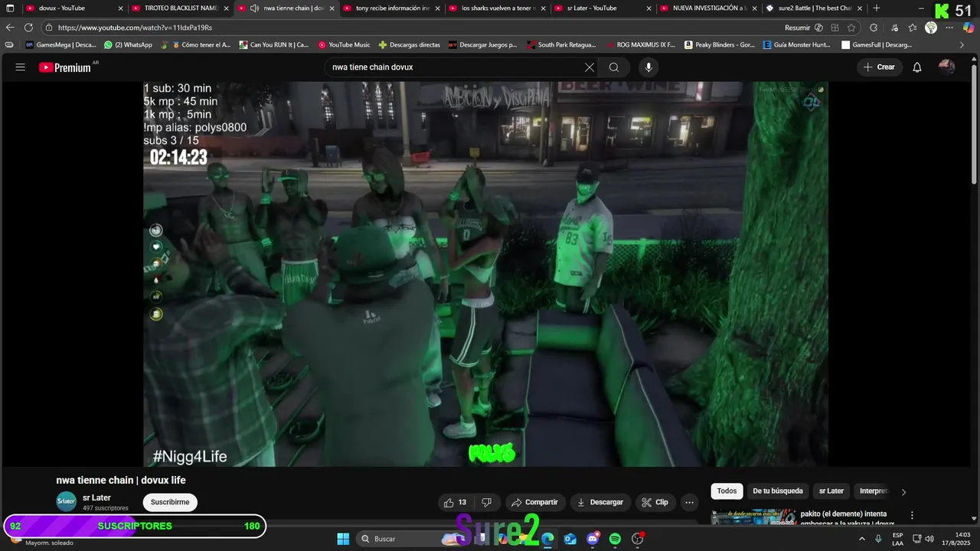Open the Peaky Blinders bookmark
This screenshot has height=551, width=980.
point(719,45)
